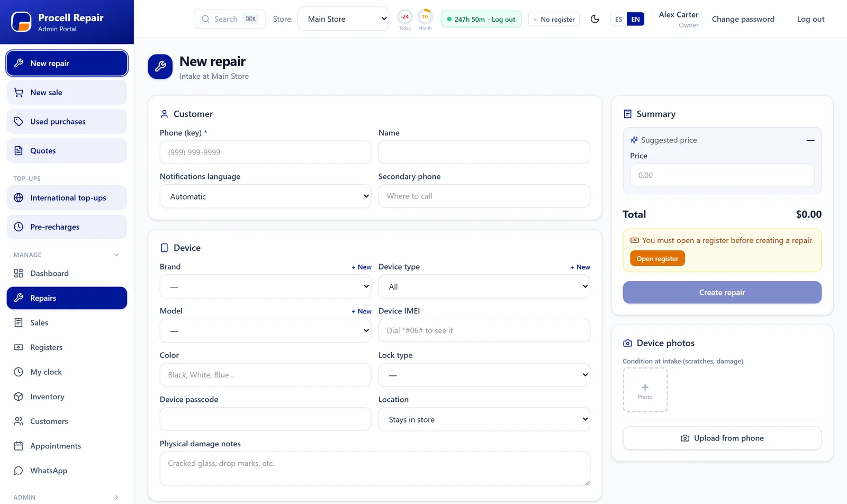Viewport: 847px width, 504px height.
Task: Click the Today stats circle icon
Action: coord(405,16)
